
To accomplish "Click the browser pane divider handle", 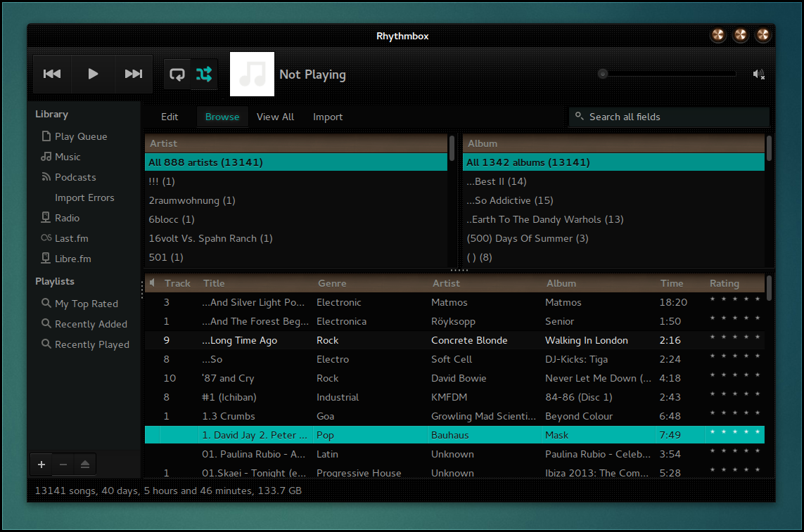I will click(x=459, y=270).
